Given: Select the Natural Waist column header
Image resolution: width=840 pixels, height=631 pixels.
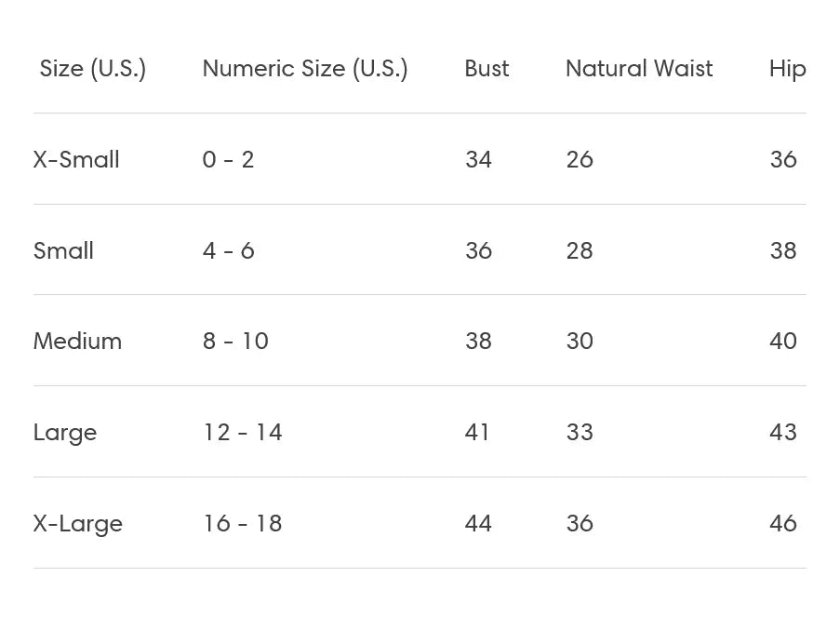Looking at the screenshot, I should [x=639, y=69].
